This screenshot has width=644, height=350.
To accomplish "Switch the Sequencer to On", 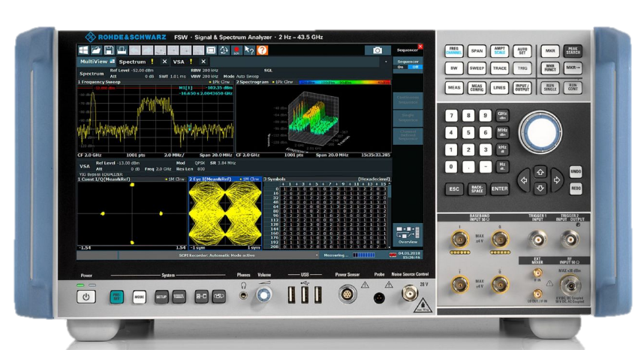I will pyautogui.click(x=400, y=67).
